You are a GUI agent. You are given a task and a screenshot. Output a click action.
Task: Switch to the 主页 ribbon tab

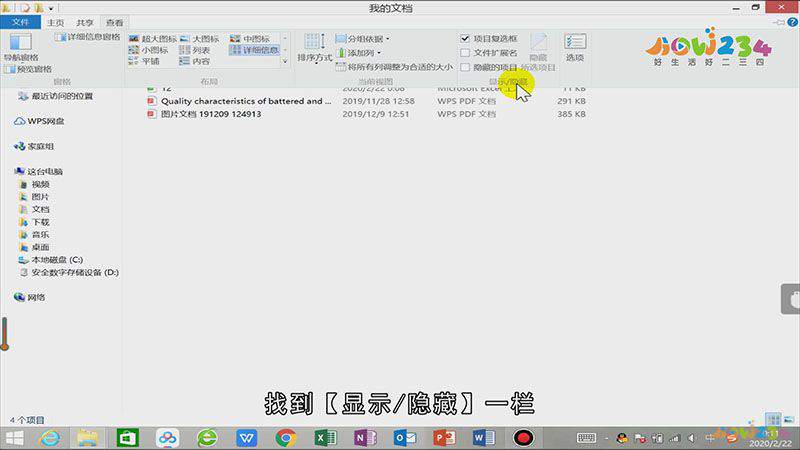[56, 22]
